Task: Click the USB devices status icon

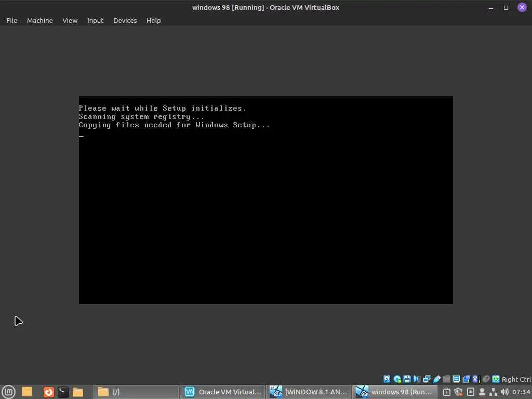Action: pos(436,379)
